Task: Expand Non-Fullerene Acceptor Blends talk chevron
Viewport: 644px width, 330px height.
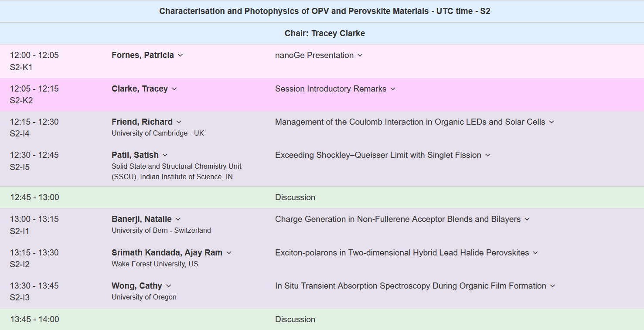Action: [527, 219]
